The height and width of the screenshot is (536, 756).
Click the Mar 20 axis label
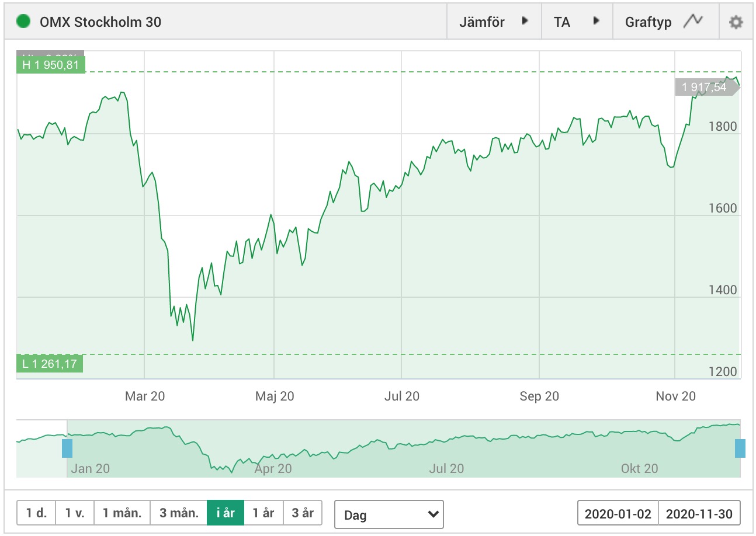pos(145,396)
